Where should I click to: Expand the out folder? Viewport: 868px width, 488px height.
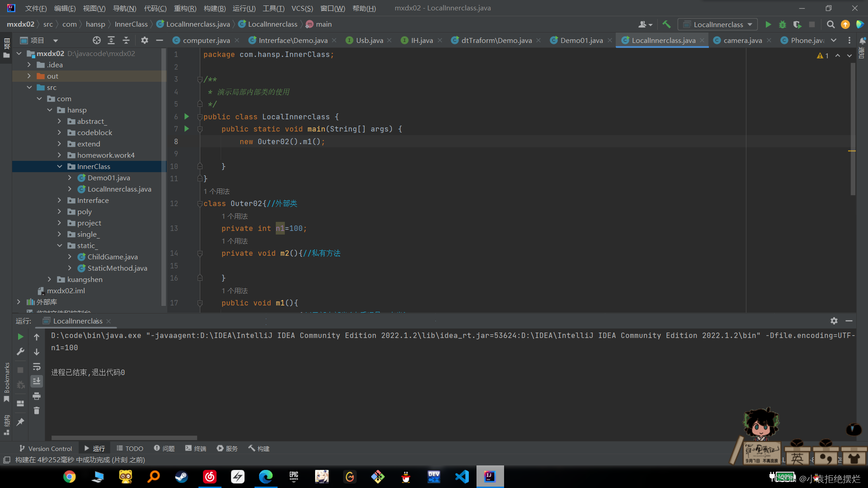click(x=29, y=76)
